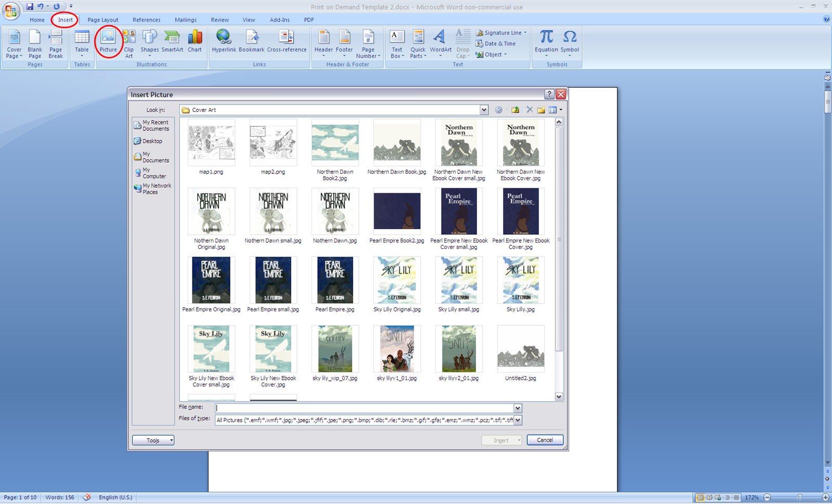
Task: Cancel the Insert Picture dialog
Action: coord(544,440)
